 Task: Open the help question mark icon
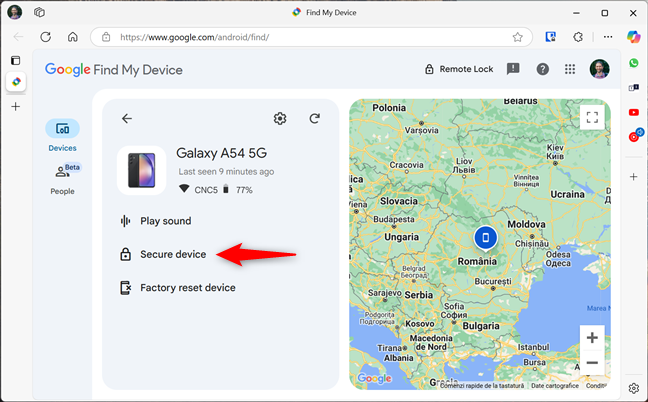[x=543, y=69]
